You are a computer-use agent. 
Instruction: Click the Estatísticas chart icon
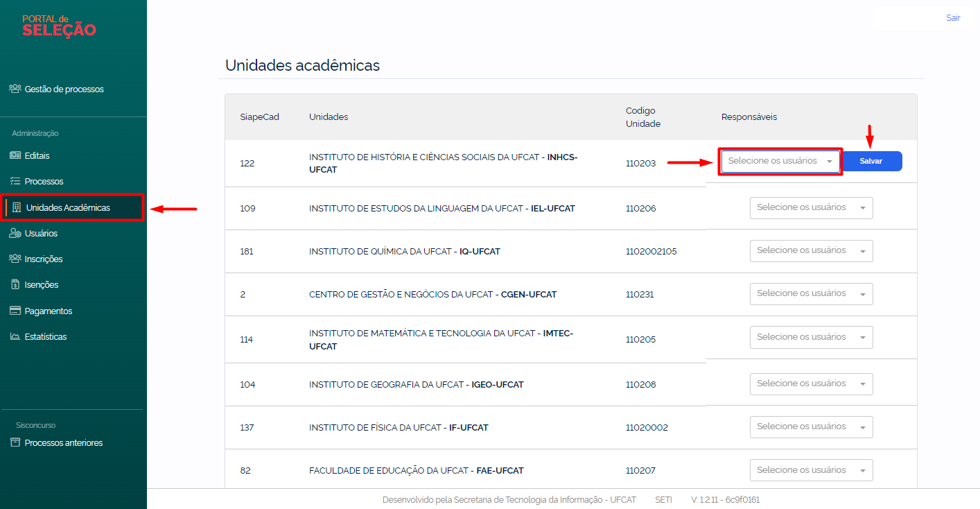15,336
